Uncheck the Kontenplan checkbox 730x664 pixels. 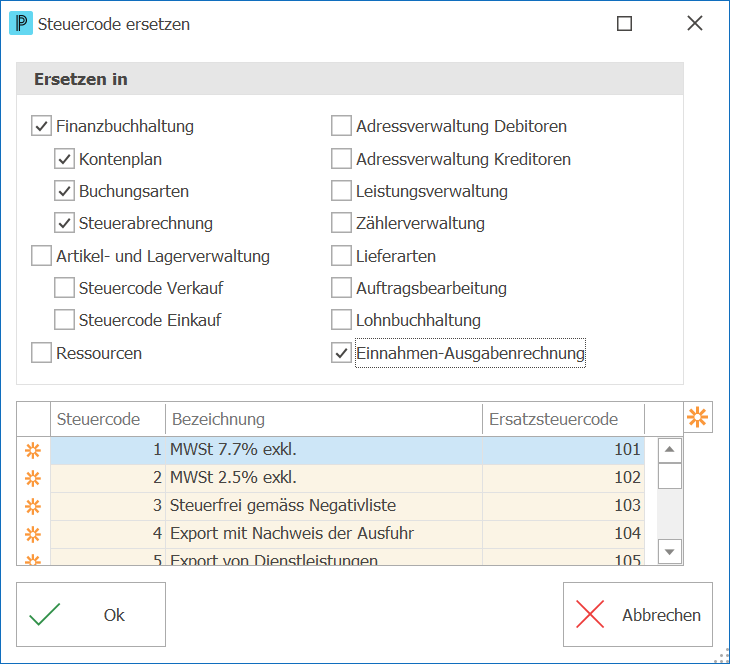[x=64, y=159]
